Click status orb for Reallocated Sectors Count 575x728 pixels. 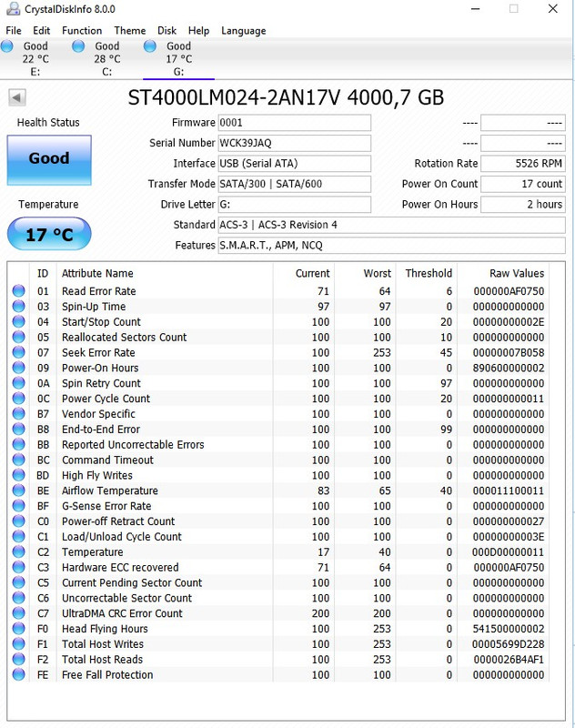coord(18,337)
